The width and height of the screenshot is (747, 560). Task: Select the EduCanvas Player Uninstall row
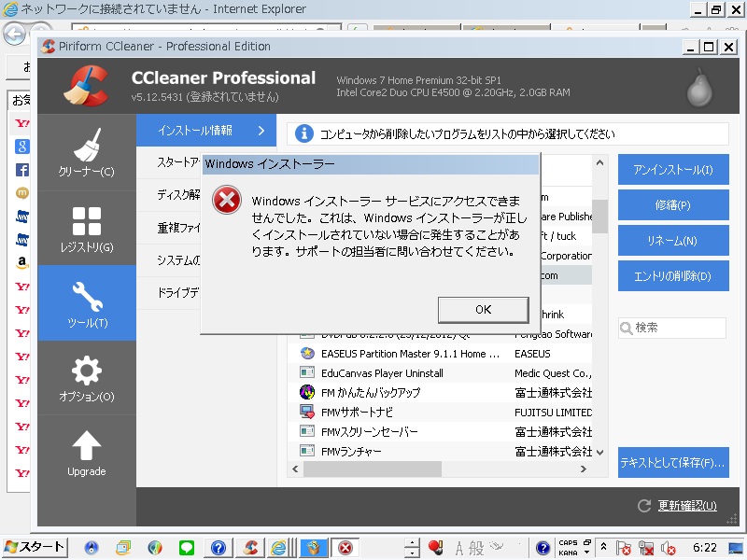[x=440, y=372]
